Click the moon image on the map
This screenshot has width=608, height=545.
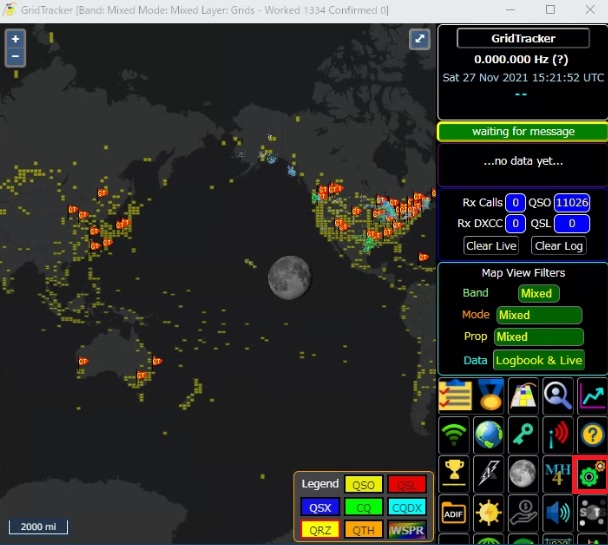[x=289, y=278]
